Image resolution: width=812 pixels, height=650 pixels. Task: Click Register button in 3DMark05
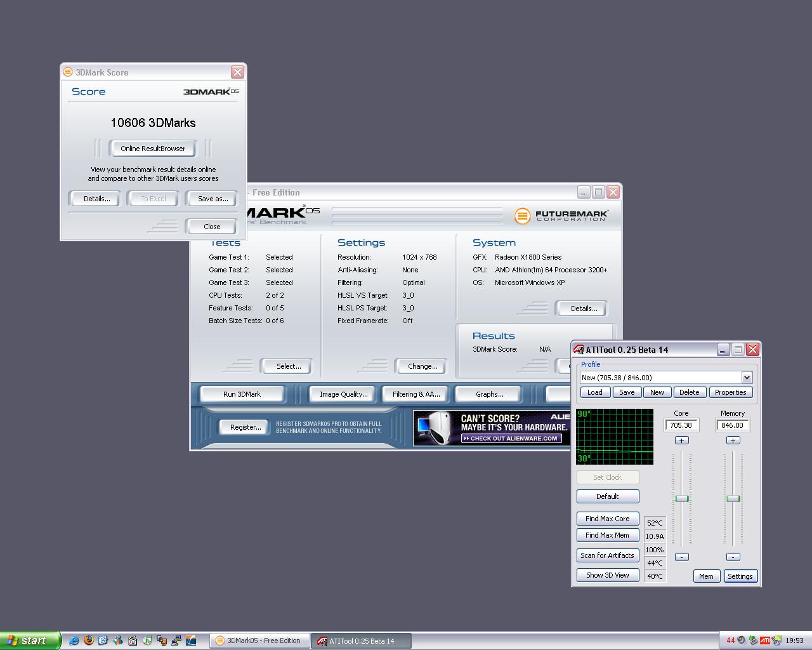point(245,427)
